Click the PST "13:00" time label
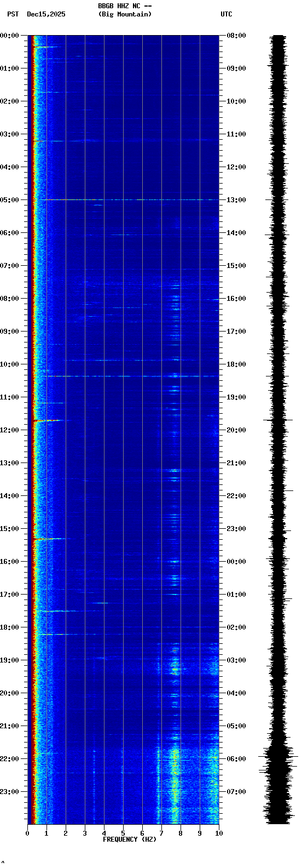Viewport: 302px width, 868px height. tap(9, 463)
